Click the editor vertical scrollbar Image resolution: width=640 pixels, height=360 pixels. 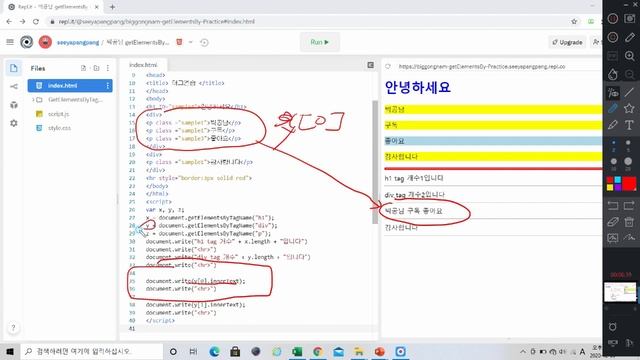[x=375, y=162]
